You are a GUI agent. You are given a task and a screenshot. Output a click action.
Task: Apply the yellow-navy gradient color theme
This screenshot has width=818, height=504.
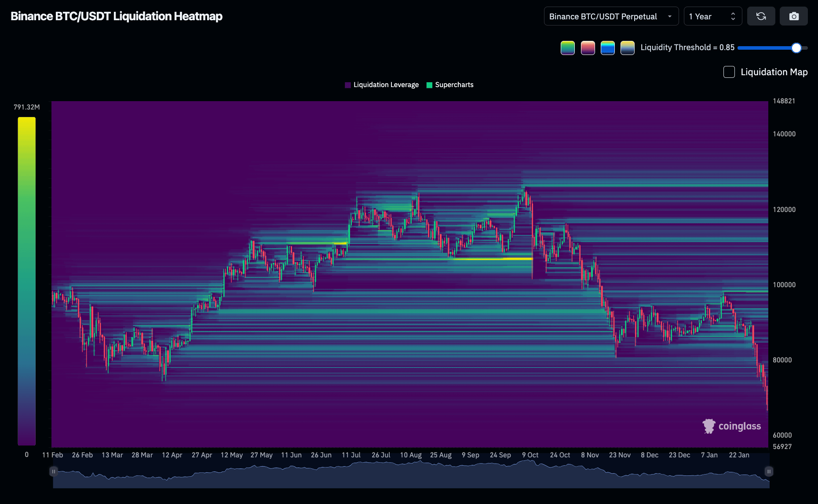(627, 47)
